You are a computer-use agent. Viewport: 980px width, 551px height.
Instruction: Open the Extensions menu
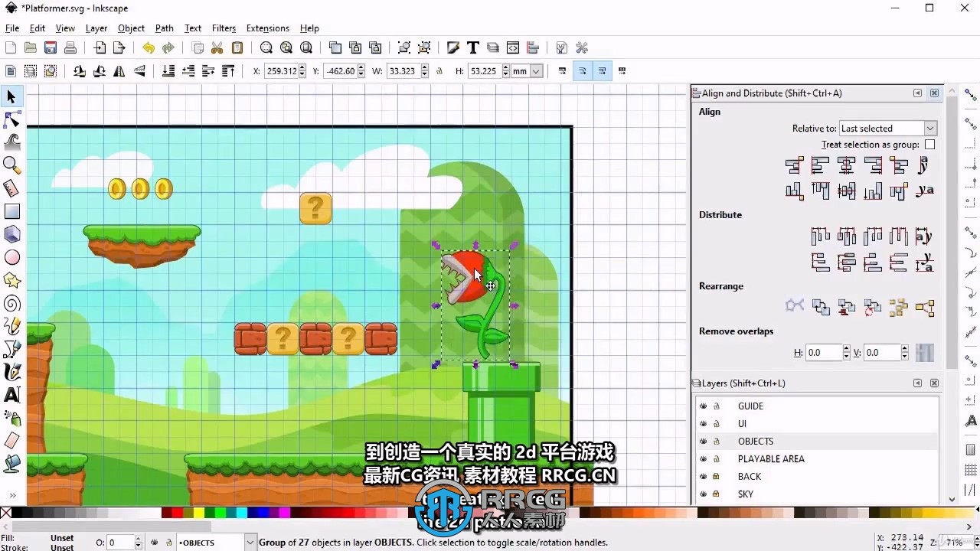(x=268, y=28)
